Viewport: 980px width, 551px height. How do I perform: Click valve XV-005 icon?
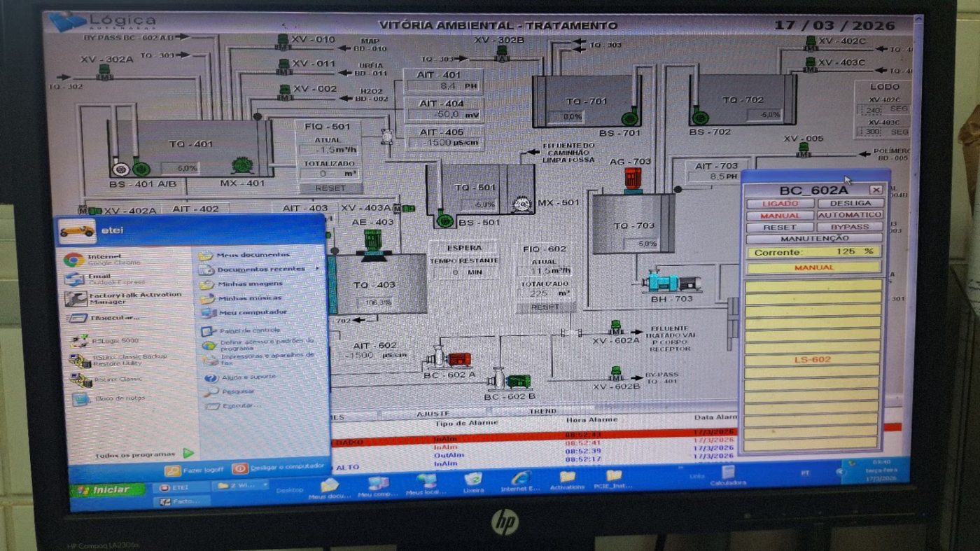click(x=804, y=149)
